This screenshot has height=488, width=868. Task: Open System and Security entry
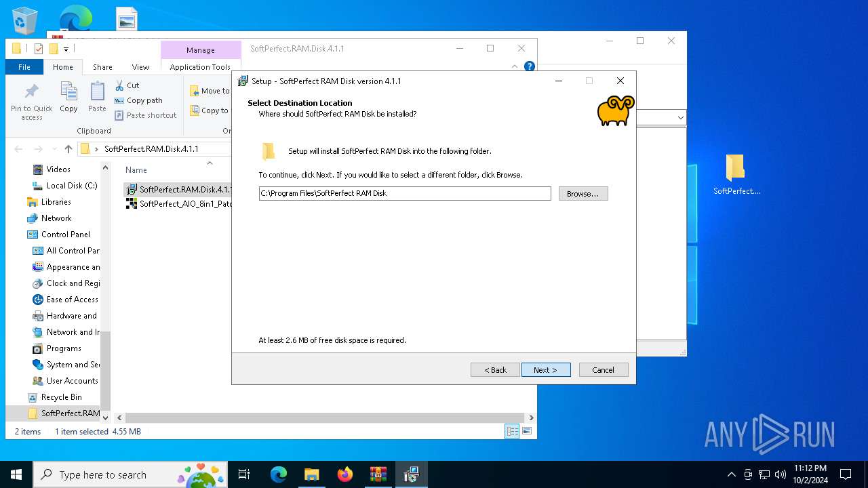66,365
